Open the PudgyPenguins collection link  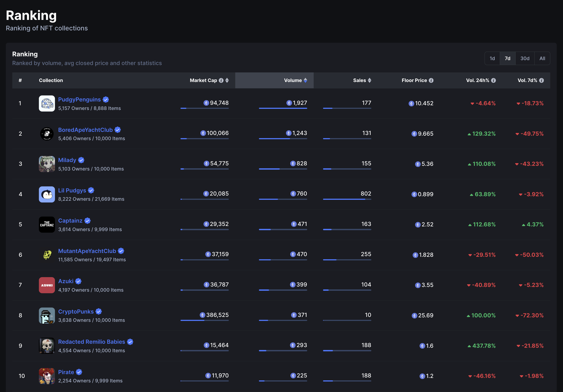tap(80, 100)
